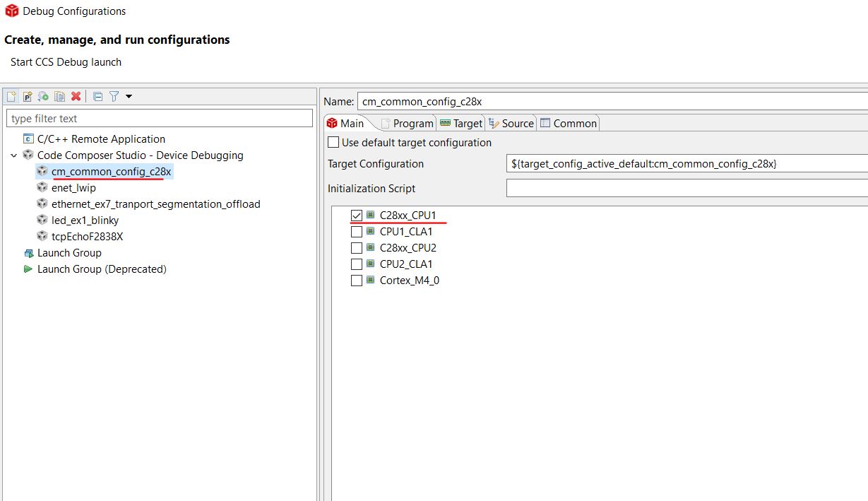Click the funnel filter icon

114,96
